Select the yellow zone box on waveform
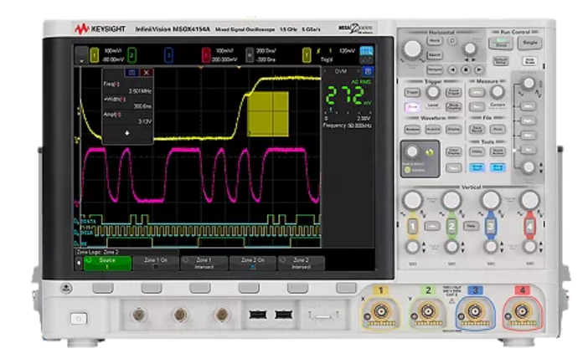Viewport: 588px width, 364px height. tap(268, 114)
